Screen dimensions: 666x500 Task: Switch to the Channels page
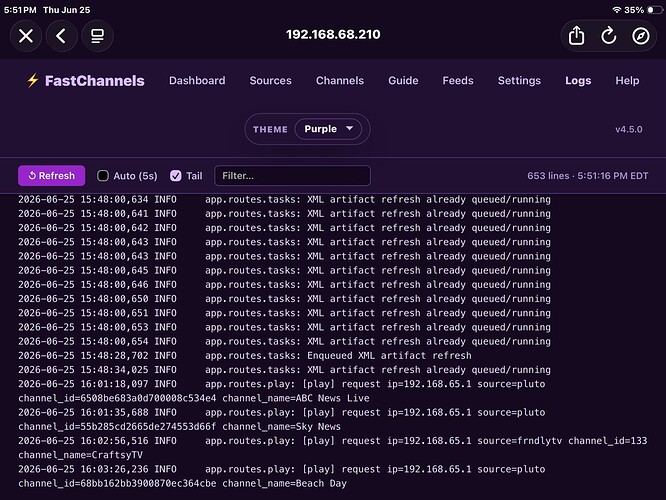[340, 80]
